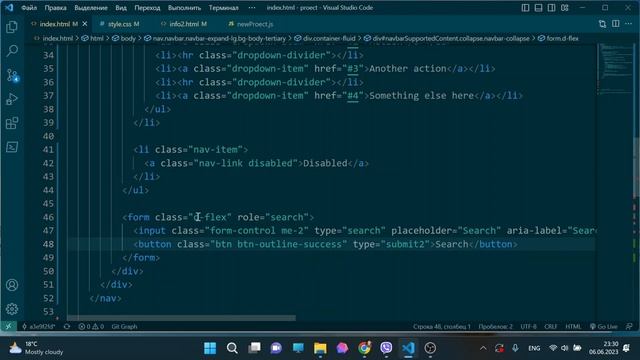
Task: Expand the div.container-fluid breadcrumb
Action: (x=325, y=38)
